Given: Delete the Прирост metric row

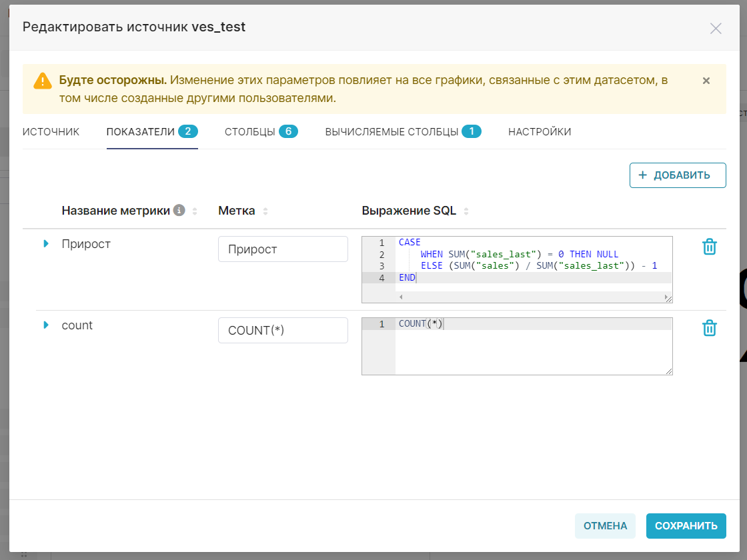Looking at the screenshot, I should [709, 247].
